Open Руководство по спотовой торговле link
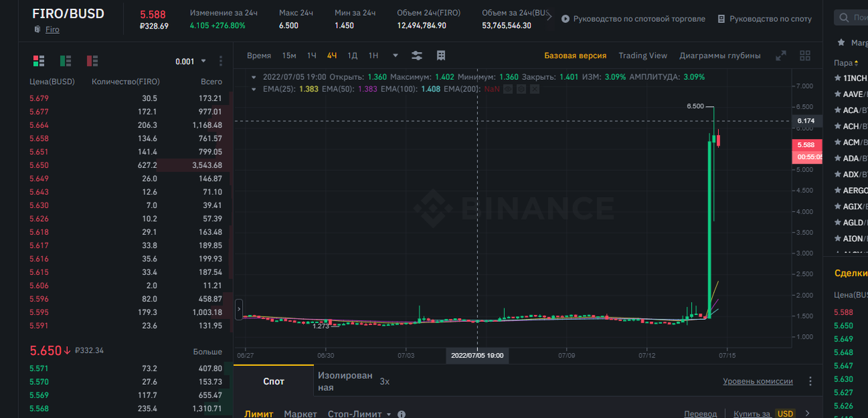The width and height of the screenshot is (868, 418). pyautogui.click(x=639, y=19)
